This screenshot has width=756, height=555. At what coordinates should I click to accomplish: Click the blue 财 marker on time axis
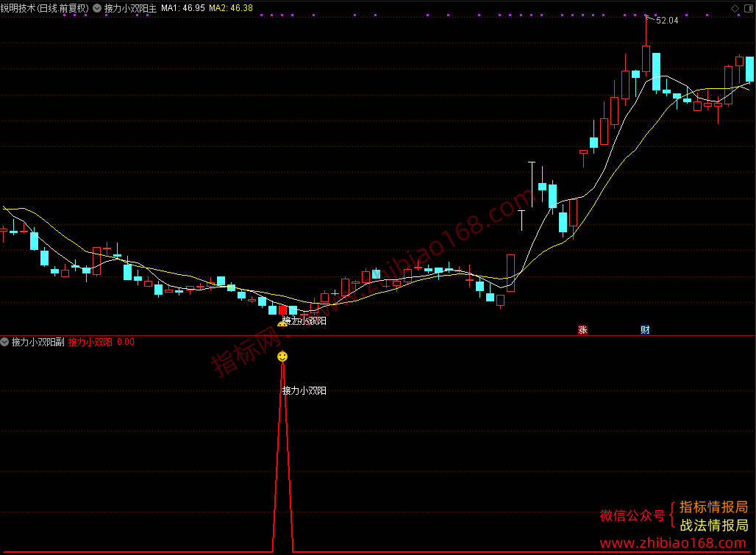pos(645,330)
